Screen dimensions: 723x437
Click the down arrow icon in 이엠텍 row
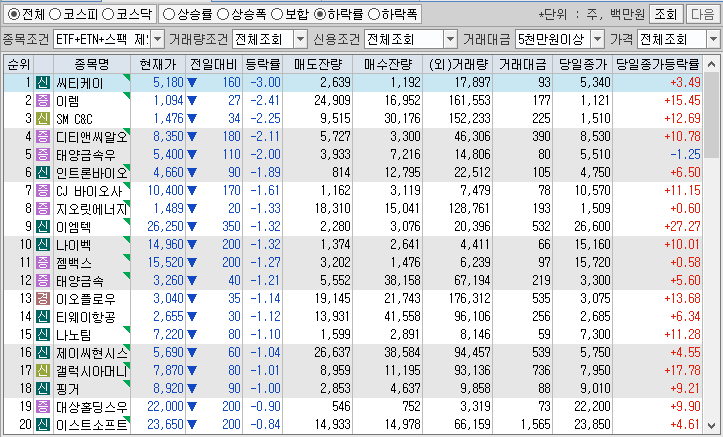[192, 227]
